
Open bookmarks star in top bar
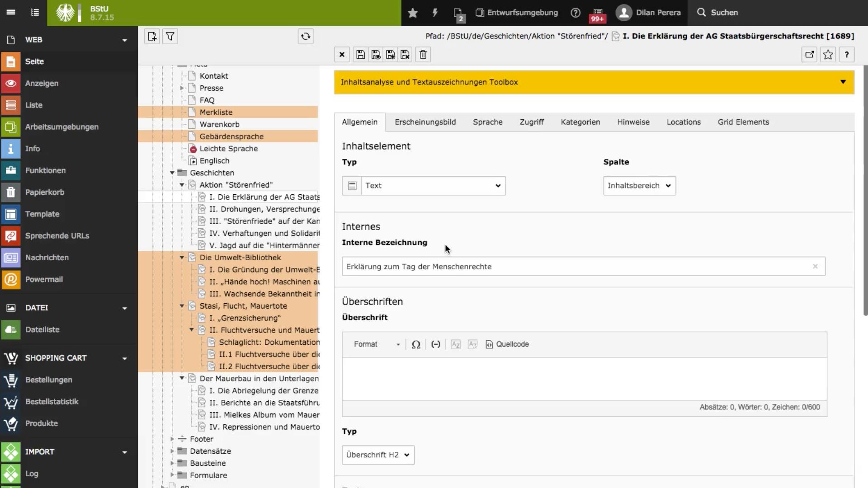pyautogui.click(x=412, y=13)
